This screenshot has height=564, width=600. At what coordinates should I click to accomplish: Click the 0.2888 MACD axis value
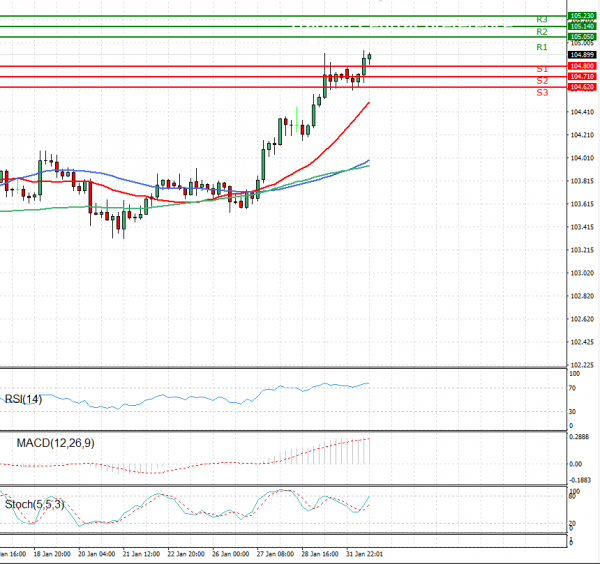[579, 437]
